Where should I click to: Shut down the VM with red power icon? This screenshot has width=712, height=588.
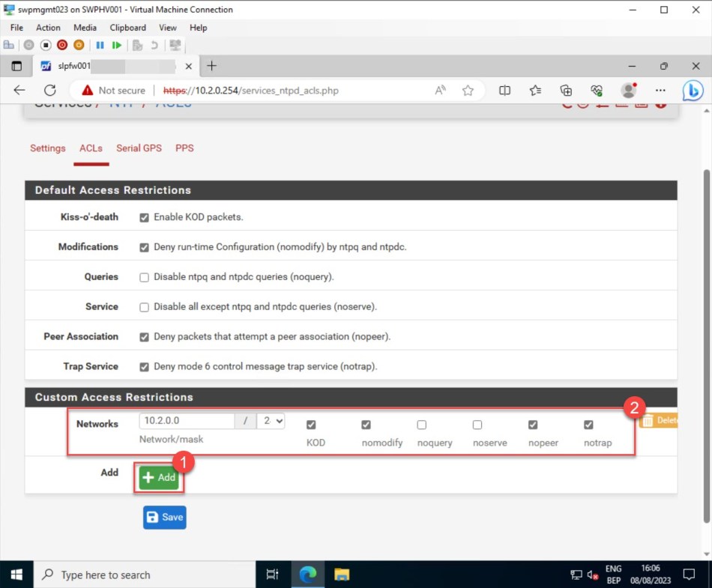pos(62,45)
